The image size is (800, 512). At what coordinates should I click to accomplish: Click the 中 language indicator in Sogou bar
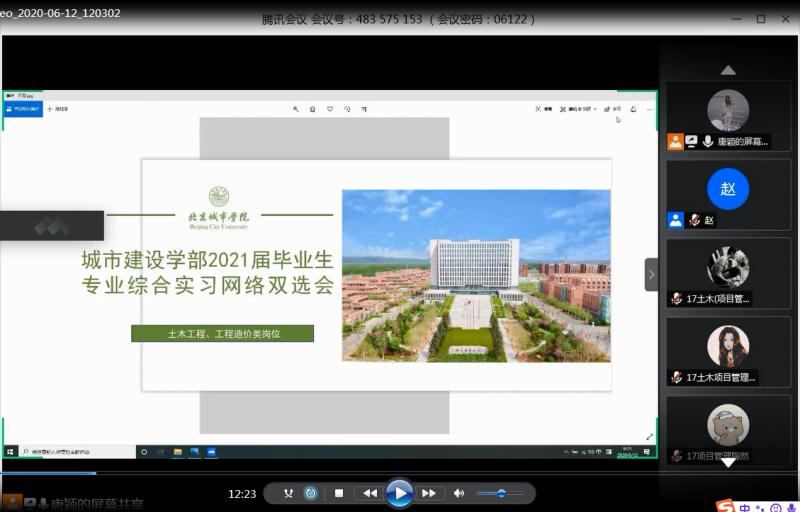[745, 508]
